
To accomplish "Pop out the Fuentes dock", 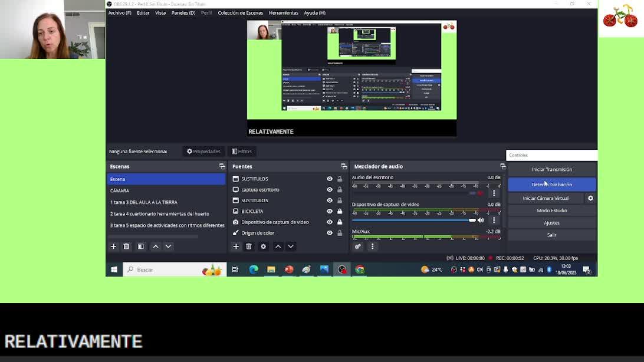I will [x=344, y=166].
